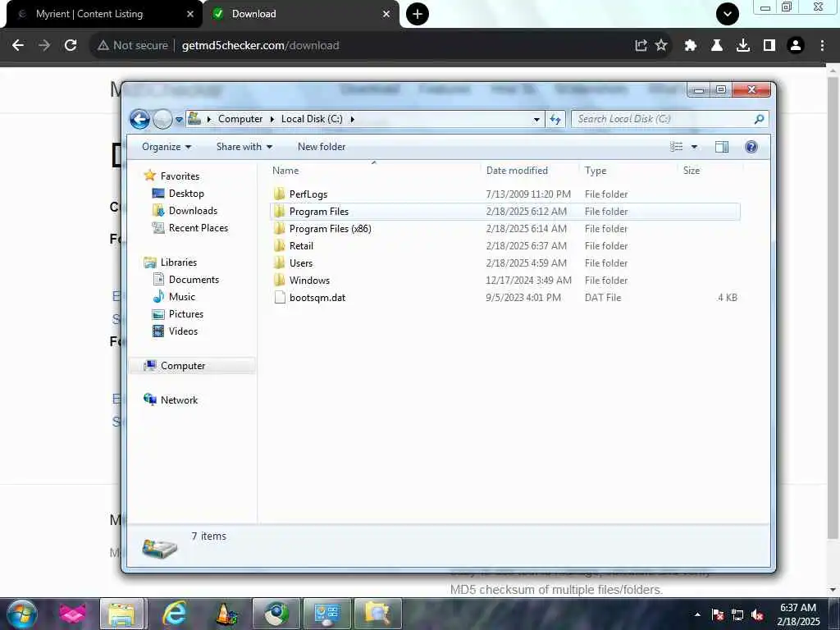Switch to the Download browser tab

(x=300, y=14)
